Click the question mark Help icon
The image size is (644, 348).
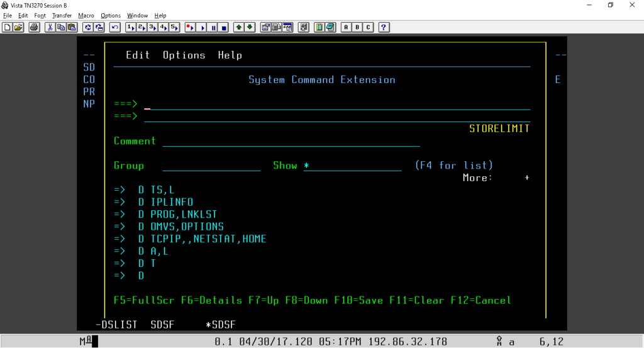pyautogui.click(x=384, y=28)
